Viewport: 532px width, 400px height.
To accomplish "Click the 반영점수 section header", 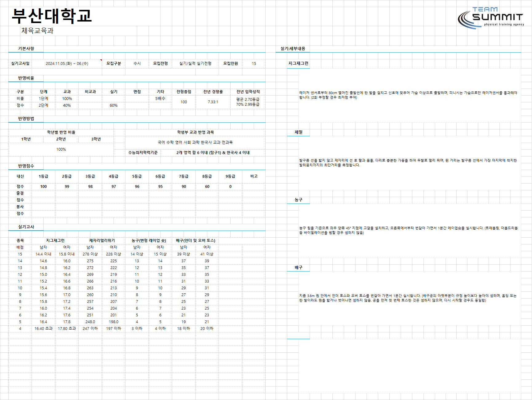I will (x=26, y=166).
